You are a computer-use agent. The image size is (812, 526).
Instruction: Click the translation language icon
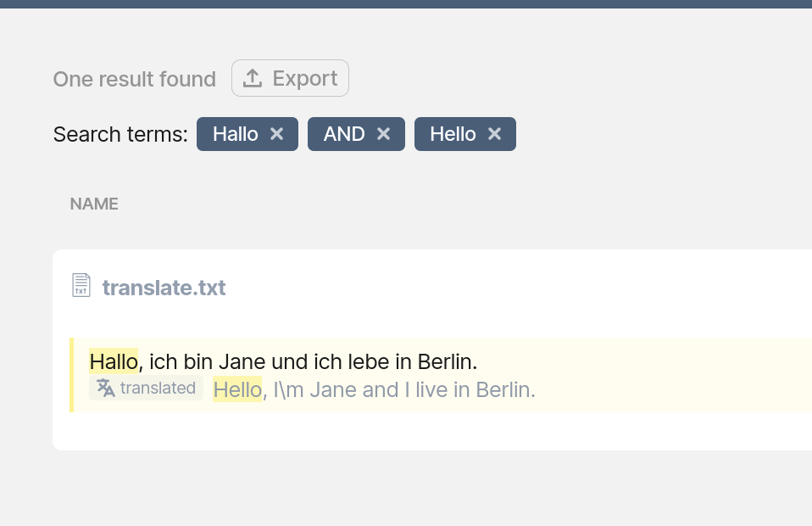pyautogui.click(x=106, y=389)
